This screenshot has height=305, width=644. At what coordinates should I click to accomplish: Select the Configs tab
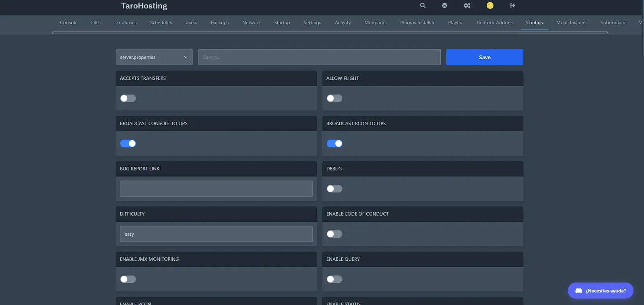tap(535, 23)
